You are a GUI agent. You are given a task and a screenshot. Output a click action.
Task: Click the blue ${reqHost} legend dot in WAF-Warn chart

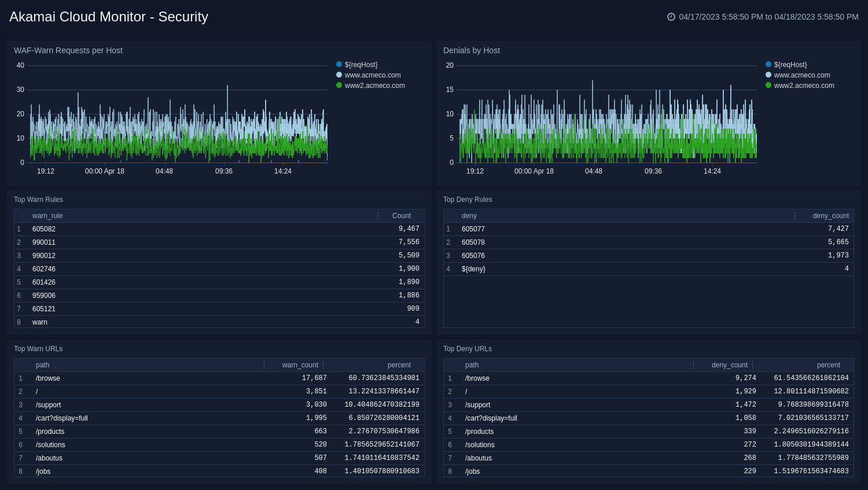tap(339, 64)
